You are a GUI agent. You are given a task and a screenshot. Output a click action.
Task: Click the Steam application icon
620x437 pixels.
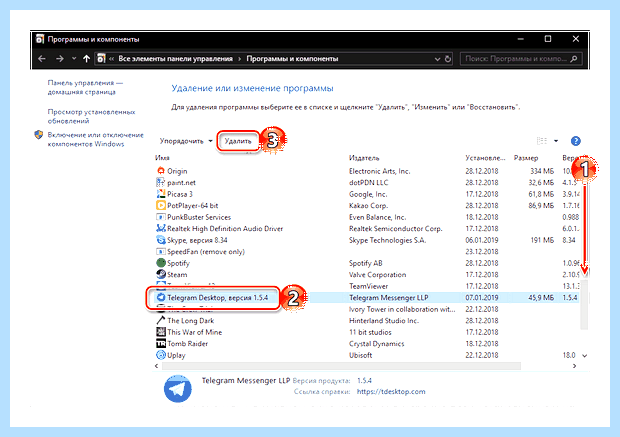tap(161, 274)
